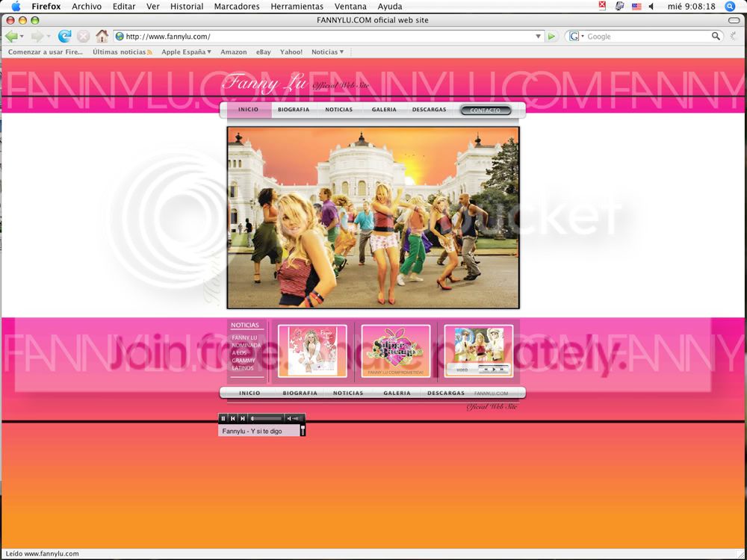Click the CONTACTO button

[486, 111]
